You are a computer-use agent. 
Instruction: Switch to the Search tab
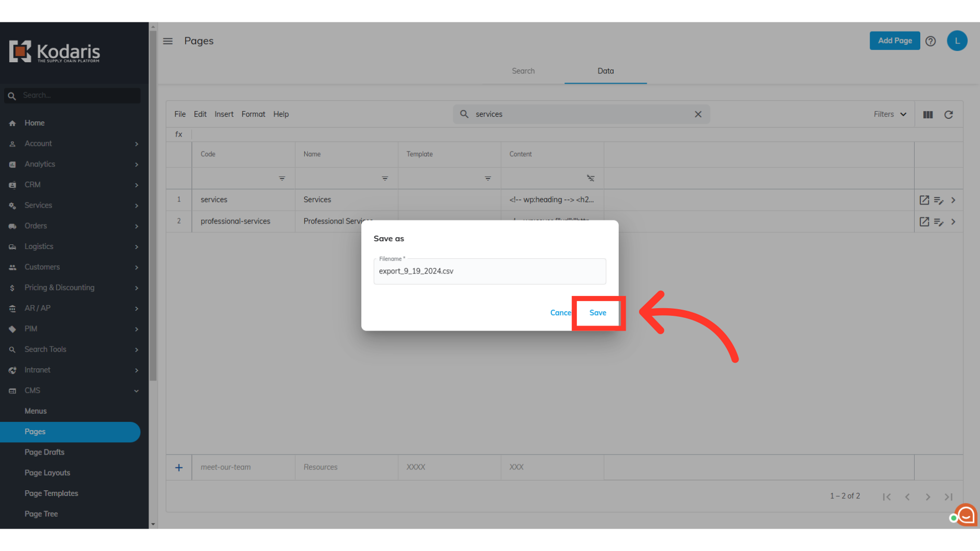coord(523,71)
